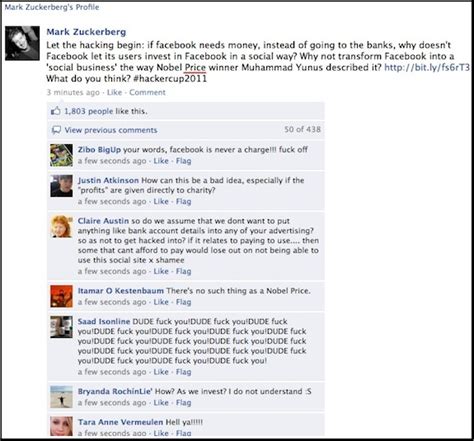
Task: Open the Mark Zuckerberg name link
Action: pos(86,32)
